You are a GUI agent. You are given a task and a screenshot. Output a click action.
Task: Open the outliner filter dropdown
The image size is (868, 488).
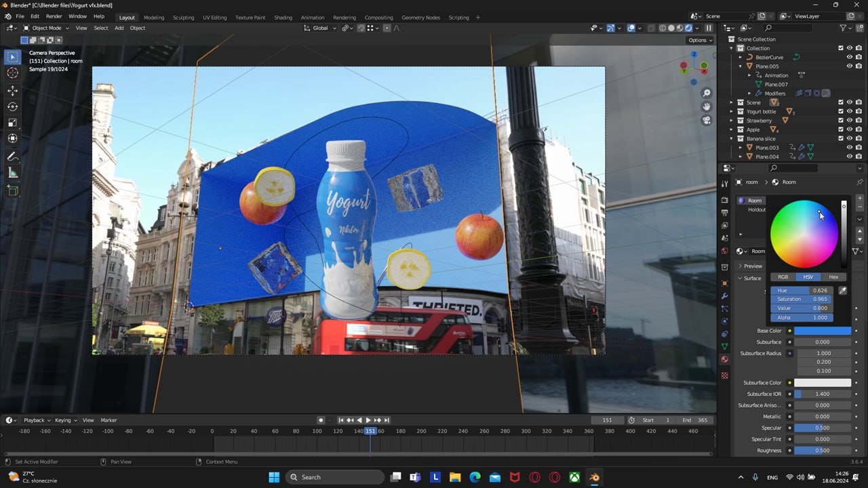846,28
